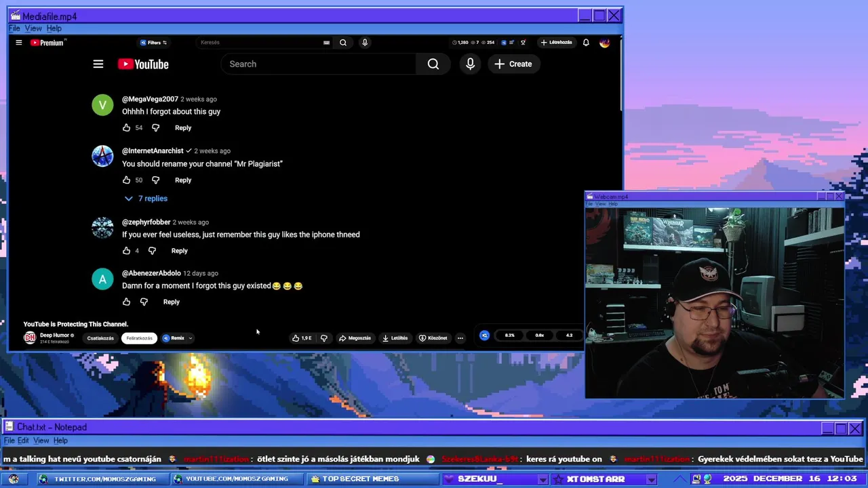Image resolution: width=868 pixels, height=488 pixels.
Task: Open the notifications bell
Action: click(586, 43)
